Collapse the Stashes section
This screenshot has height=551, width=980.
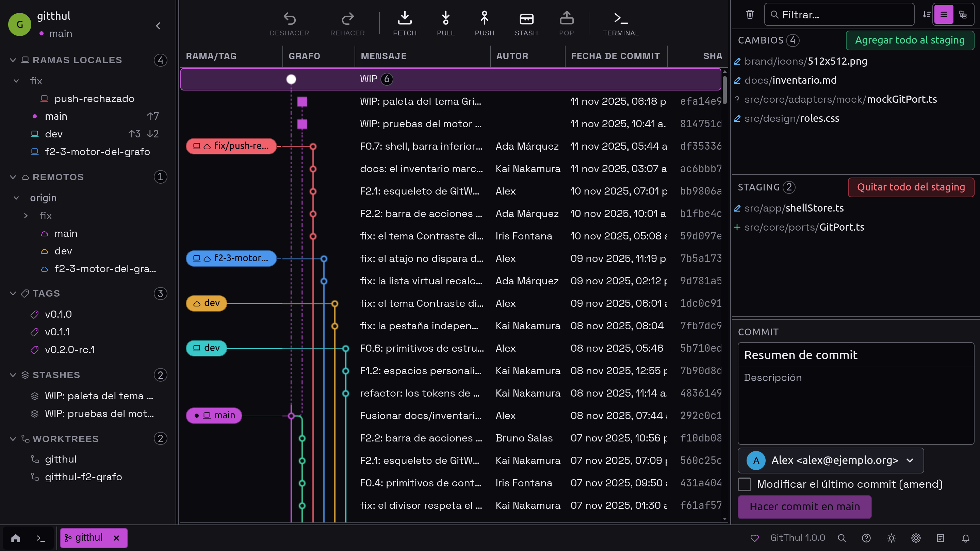13,375
